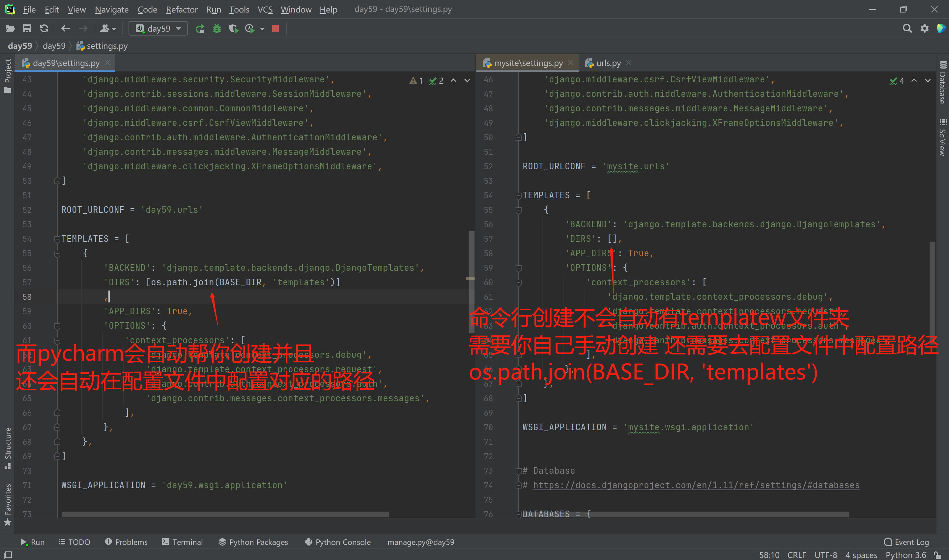
Task: Click the left editor warnings indicator
Action: [417, 80]
